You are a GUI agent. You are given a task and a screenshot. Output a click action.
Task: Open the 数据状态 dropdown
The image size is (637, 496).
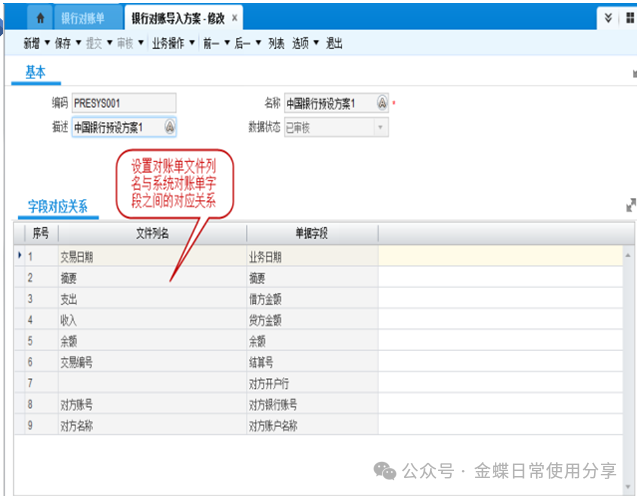379,127
